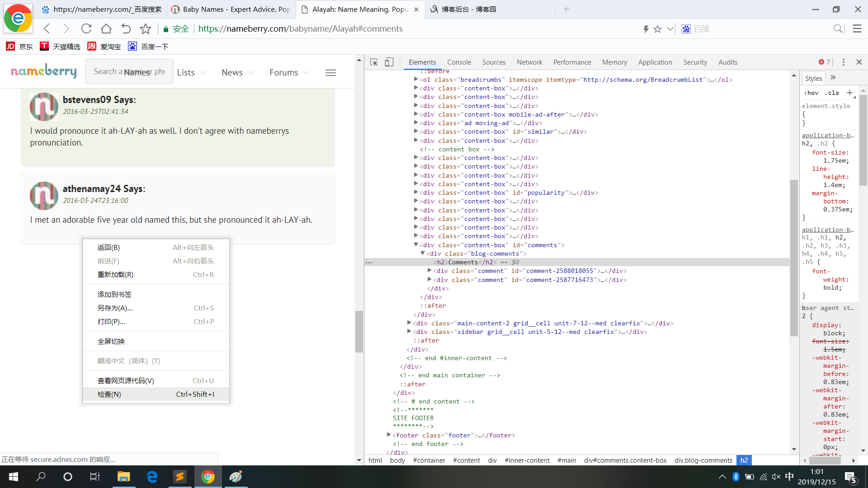Toggle the :hov element state panel
This screenshot has width=868, height=488.
pos(811,93)
